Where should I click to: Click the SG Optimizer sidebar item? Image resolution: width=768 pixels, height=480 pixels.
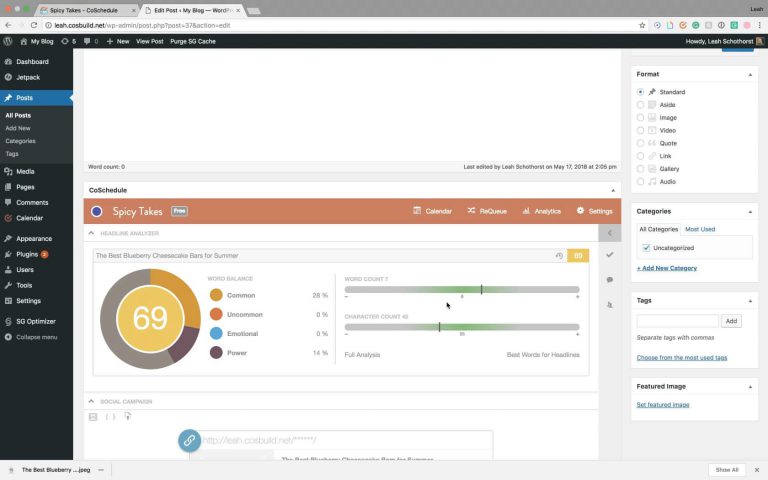click(36, 321)
